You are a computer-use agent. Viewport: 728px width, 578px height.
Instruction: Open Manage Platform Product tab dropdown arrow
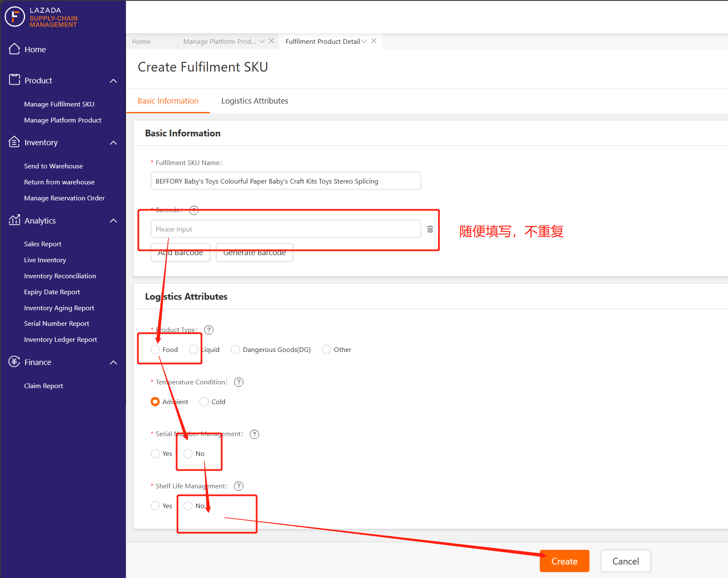point(262,41)
